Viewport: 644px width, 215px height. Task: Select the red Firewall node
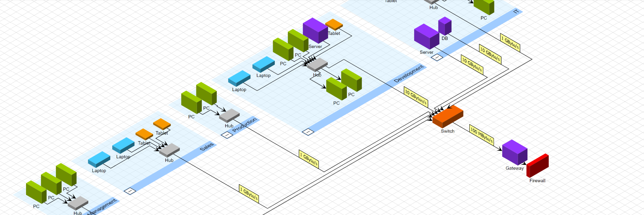537,165
